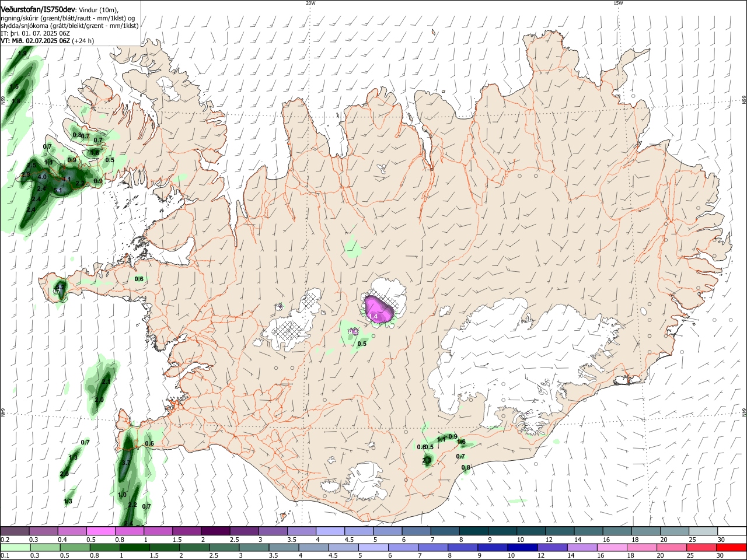This screenshot has height=560, width=747.
Task: Click the valid time line 'VT: Mið. 02.07.2025 06Z'
Action: tap(35, 41)
